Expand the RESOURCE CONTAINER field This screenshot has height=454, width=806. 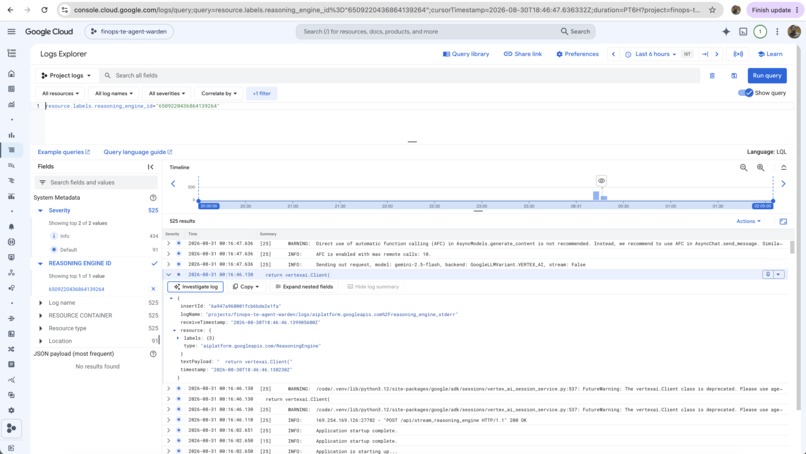pyautogui.click(x=40, y=316)
